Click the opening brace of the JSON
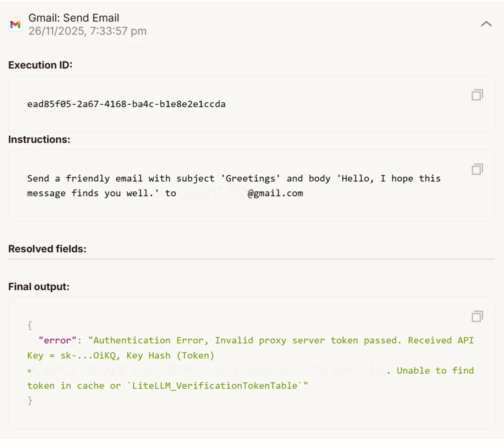 tap(30, 326)
